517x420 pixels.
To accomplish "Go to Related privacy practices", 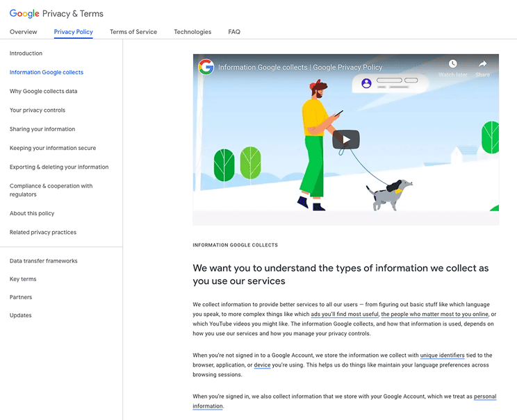I will (43, 233).
